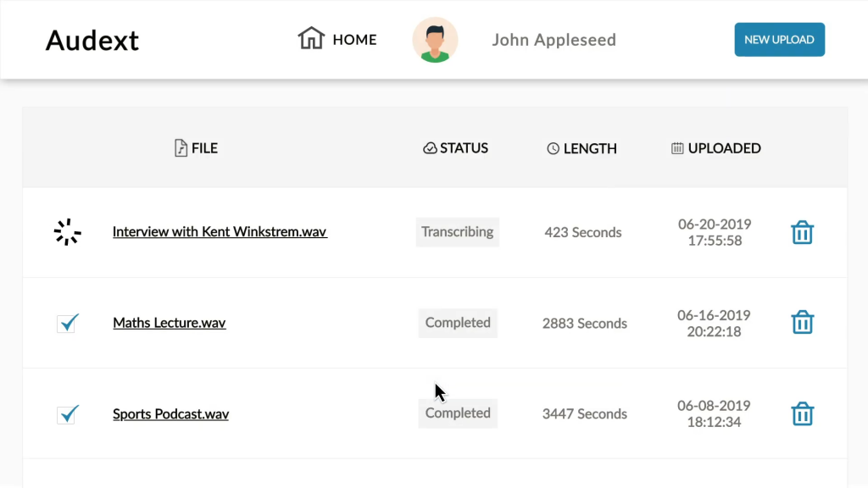
Task: Click John Appleseed profile avatar
Action: click(x=435, y=40)
